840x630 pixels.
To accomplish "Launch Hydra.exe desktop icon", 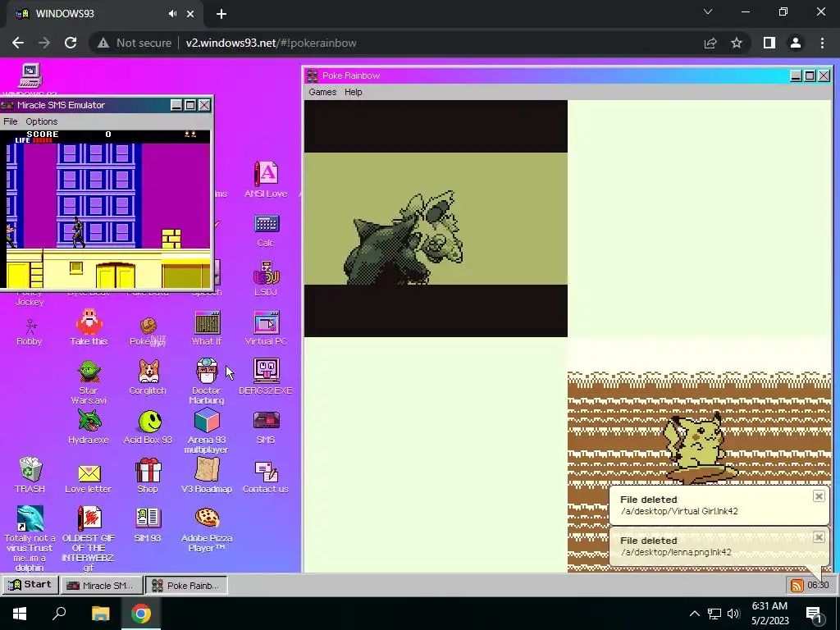I will coord(89,427).
